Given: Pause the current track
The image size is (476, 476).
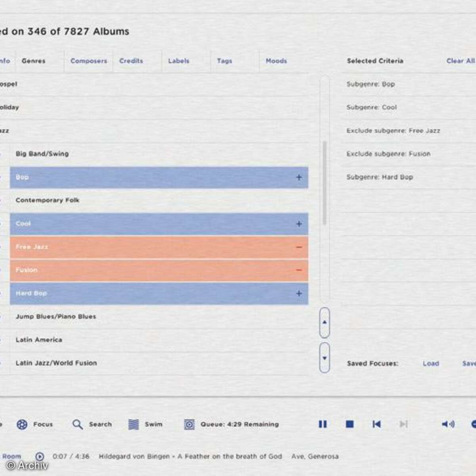Looking at the screenshot, I should [323, 424].
